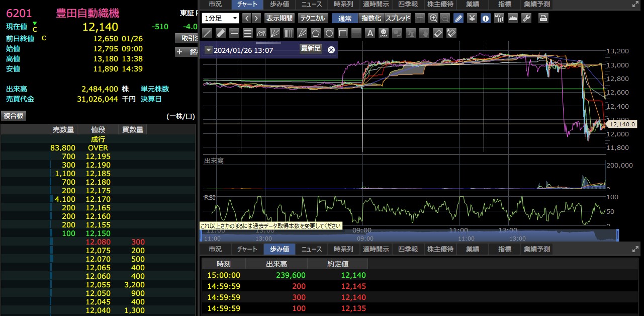Add stock with the plus 銘 button

[x=186, y=52]
